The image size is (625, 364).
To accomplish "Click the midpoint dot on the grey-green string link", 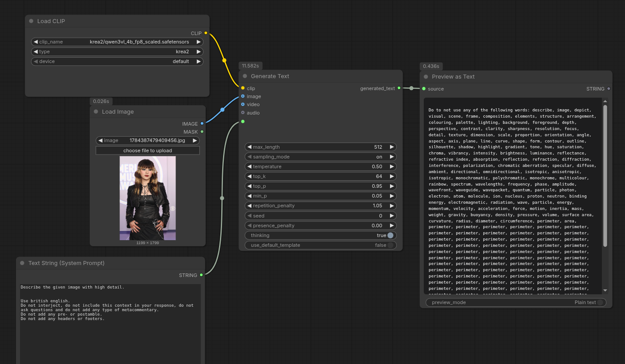I will point(222,198).
